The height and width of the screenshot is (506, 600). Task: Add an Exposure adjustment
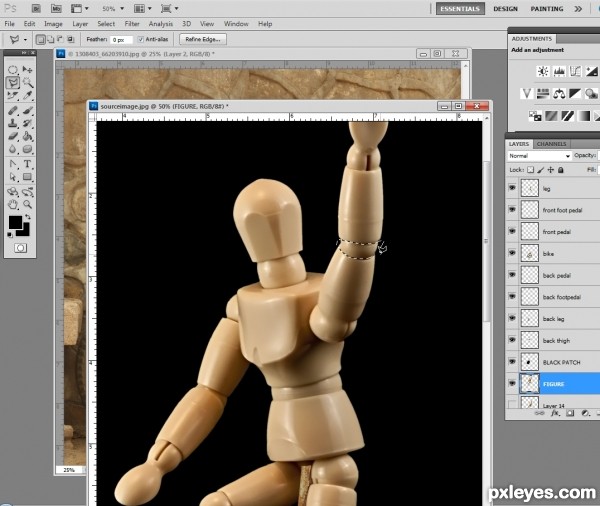pyautogui.click(x=591, y=71)
